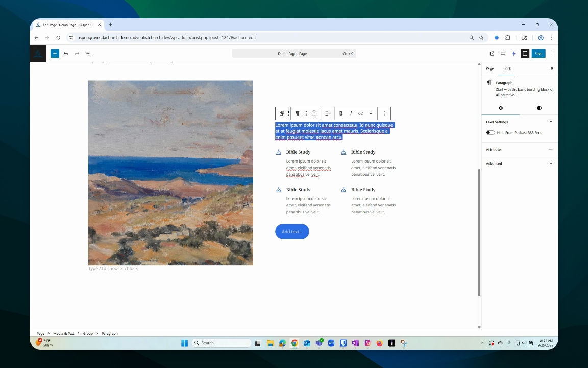Collapse the Feed Settings panel
Screen dimensions: 588x368
[551, 122]
